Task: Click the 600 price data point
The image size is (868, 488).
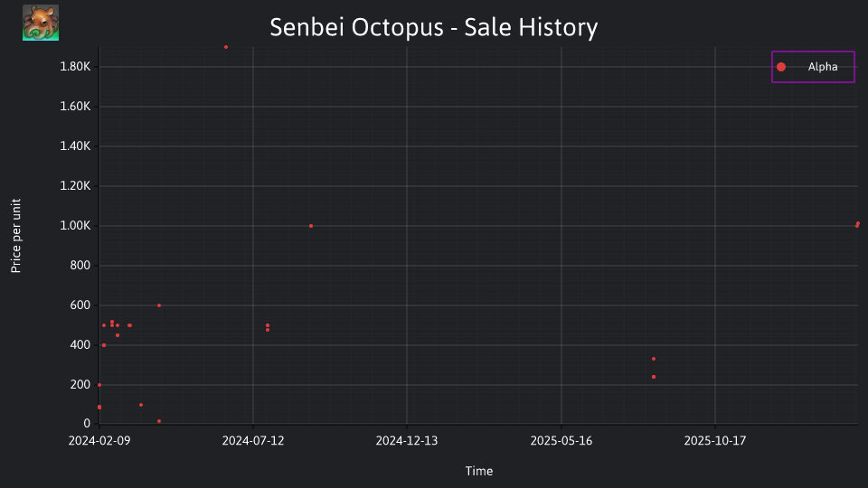Action: (159, 305)
